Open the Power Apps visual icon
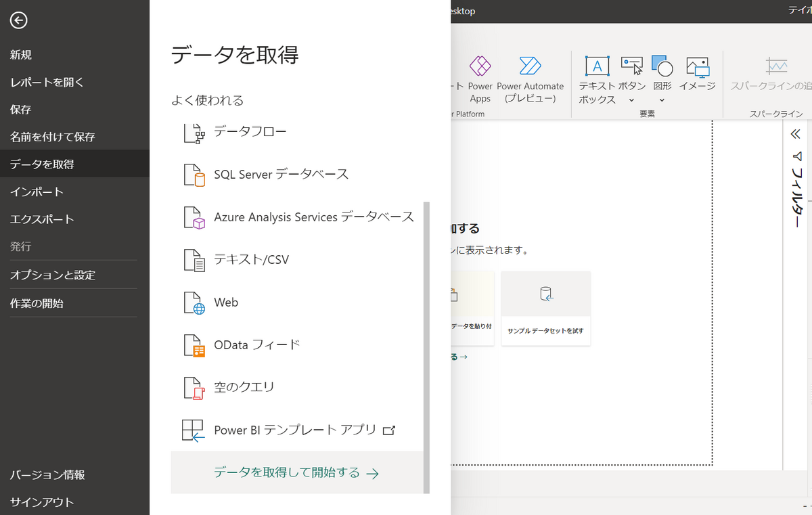Screen dimensions: 812x515 480,66
